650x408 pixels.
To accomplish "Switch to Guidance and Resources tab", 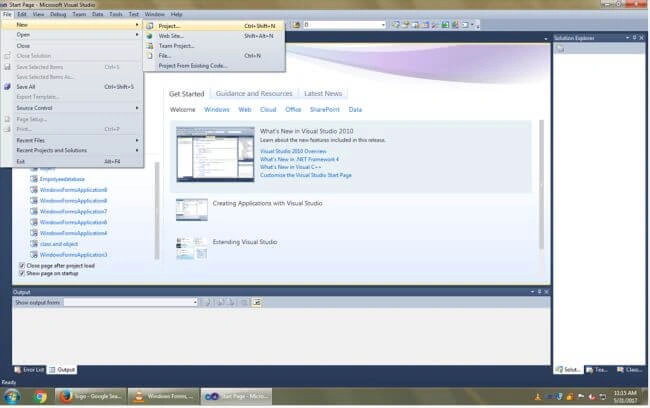I will [x=254, y=94].
